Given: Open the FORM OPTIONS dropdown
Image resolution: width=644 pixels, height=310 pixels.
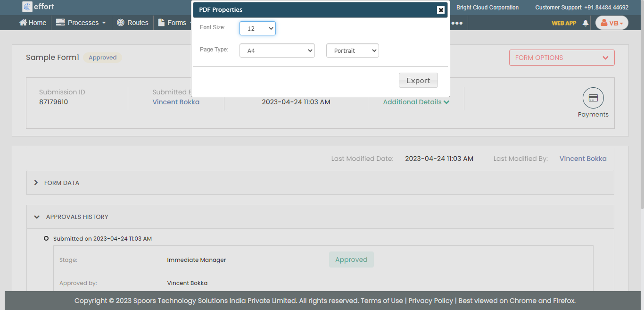Looking at the screenshot, I should (561, 58).
